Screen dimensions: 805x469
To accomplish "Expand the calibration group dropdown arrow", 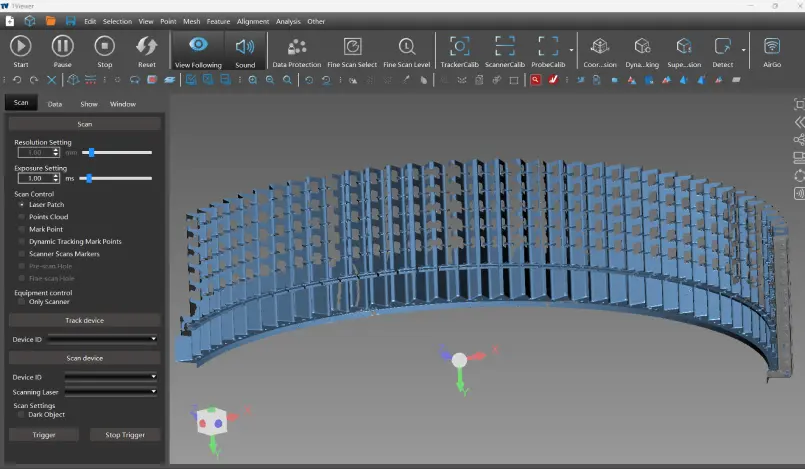I will click(x=571, y=50).
